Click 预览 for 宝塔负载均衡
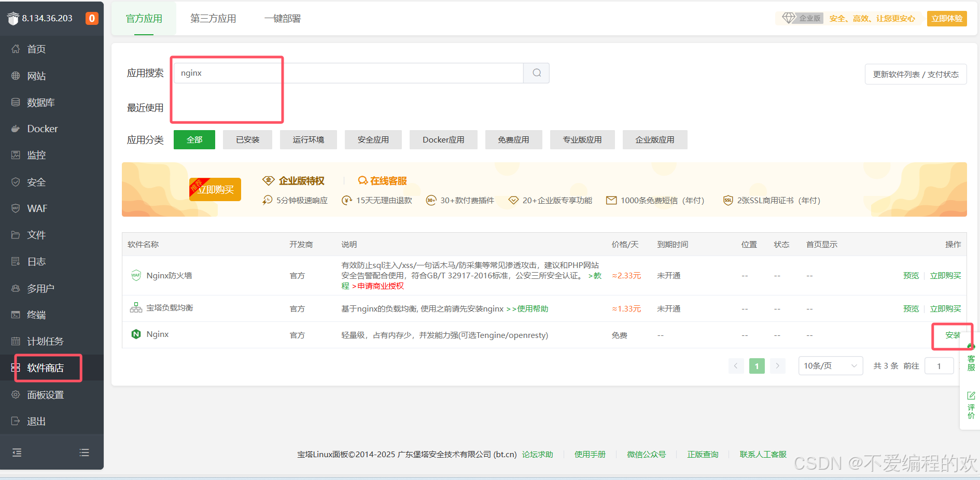 coord(911,309)
